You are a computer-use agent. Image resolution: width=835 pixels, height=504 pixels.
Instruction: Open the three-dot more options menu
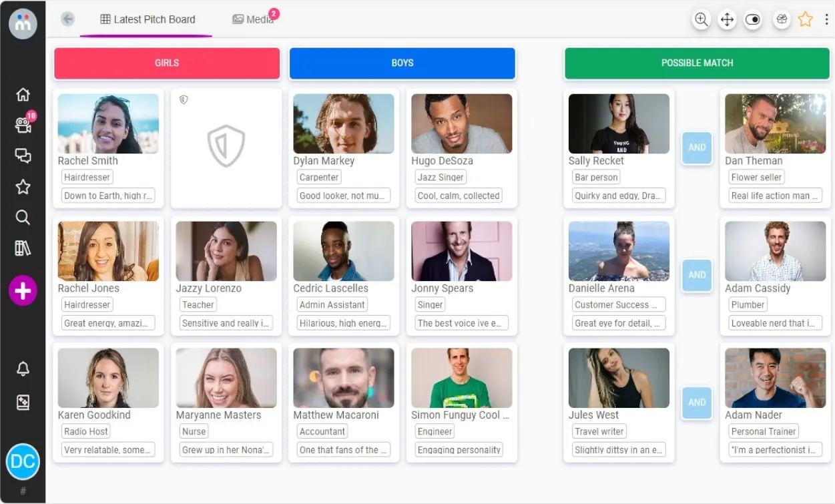point(826,19)
